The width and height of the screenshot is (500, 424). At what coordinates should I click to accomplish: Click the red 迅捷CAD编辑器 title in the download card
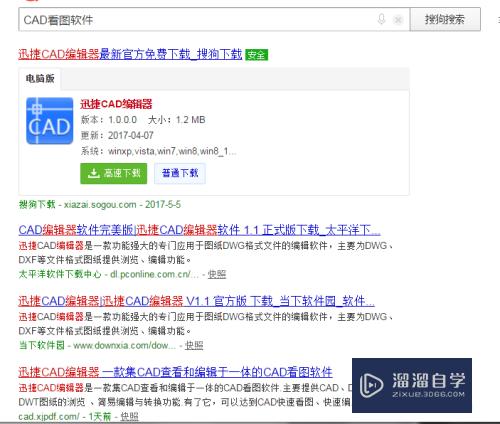coord(116,104)
